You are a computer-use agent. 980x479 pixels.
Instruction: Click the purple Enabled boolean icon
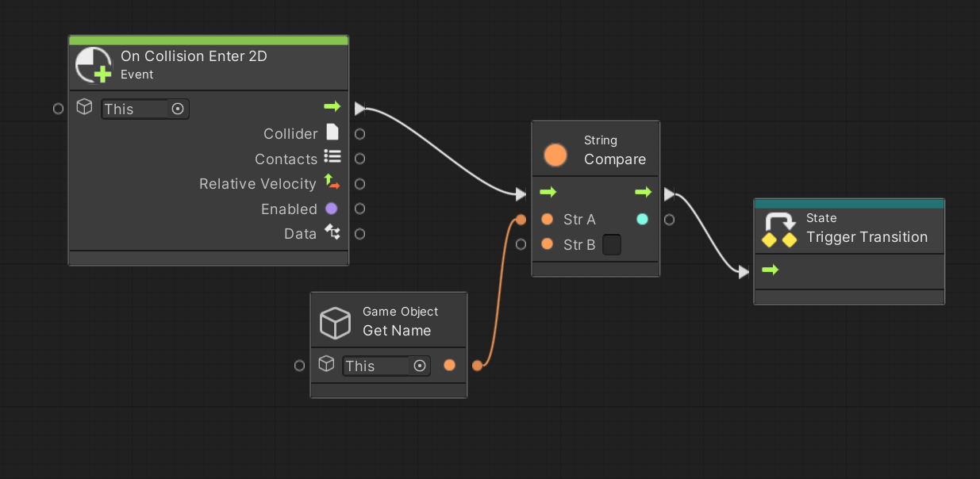[x=332, y=209]
